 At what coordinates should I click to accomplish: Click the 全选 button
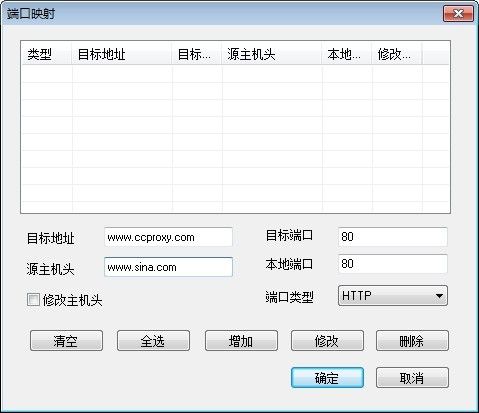tap(153, 341)
